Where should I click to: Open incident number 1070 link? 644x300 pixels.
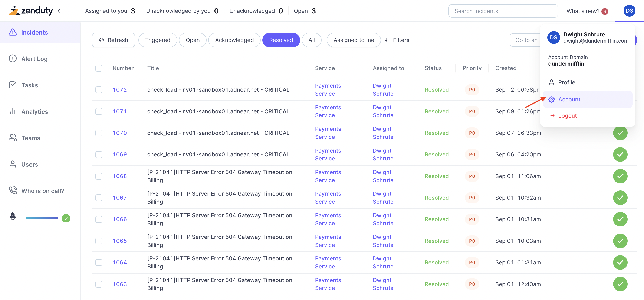[120, 133]
